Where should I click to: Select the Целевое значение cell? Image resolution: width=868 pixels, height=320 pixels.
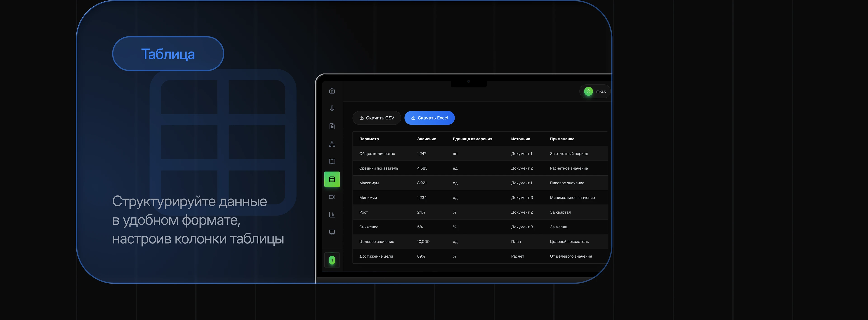pyautogui.click(x=376, y=242)
